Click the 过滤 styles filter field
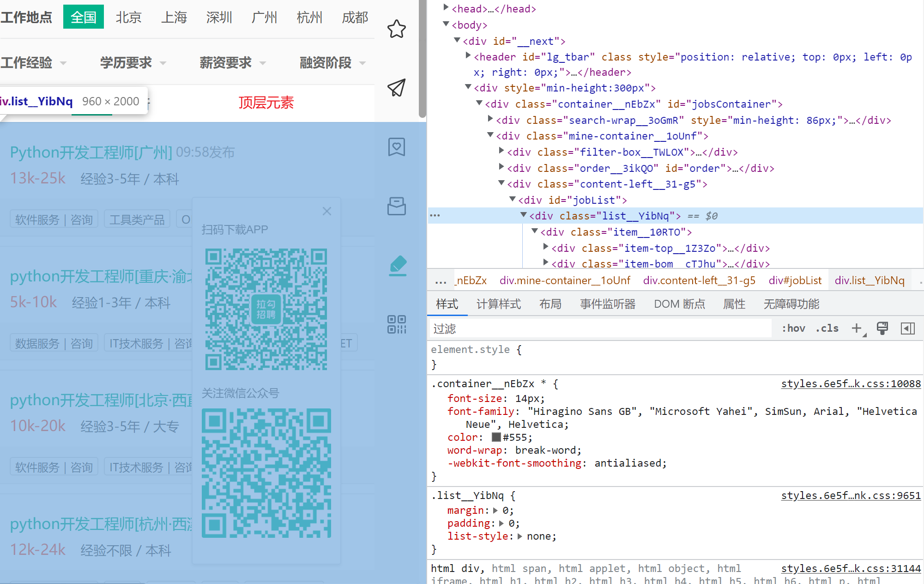Viewport: 924px width, 584px height. pos(600,328)
